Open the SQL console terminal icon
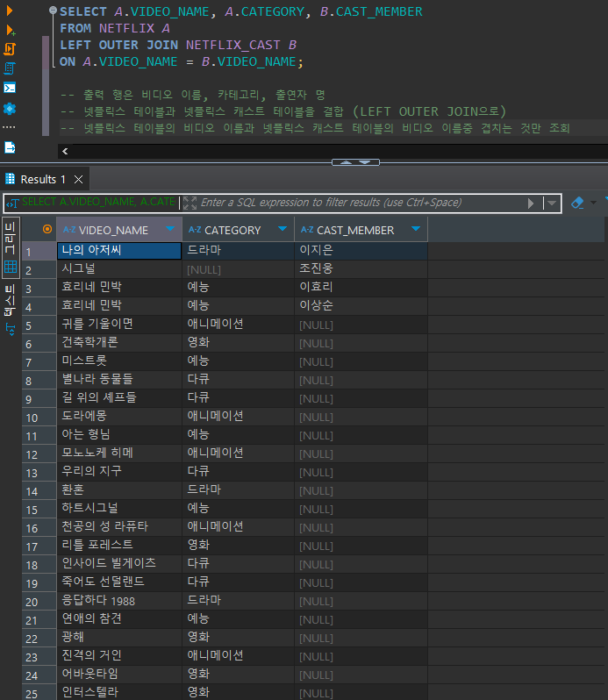 (10, 88)
